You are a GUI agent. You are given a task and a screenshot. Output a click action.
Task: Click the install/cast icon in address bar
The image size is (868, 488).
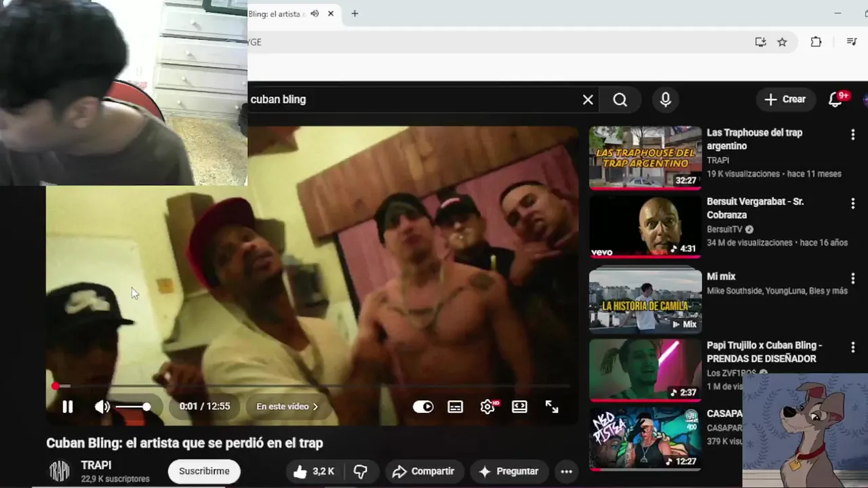point(760,42)
